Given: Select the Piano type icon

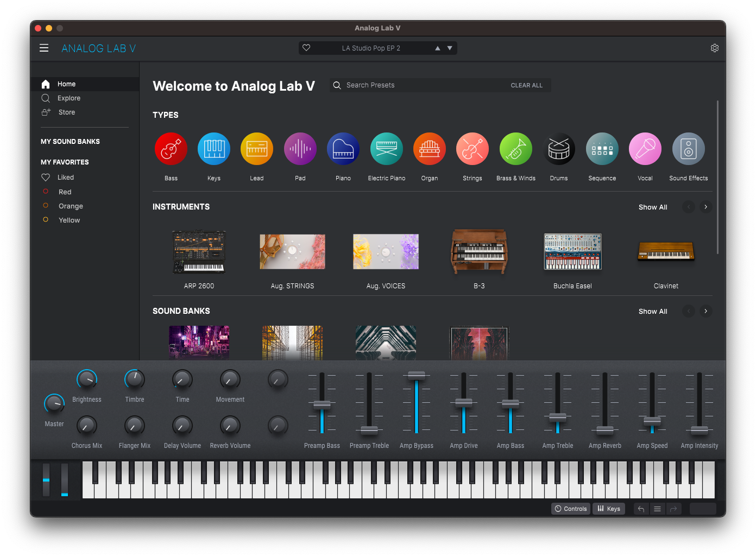Looking at the screenshot, I should pos(343,149).
